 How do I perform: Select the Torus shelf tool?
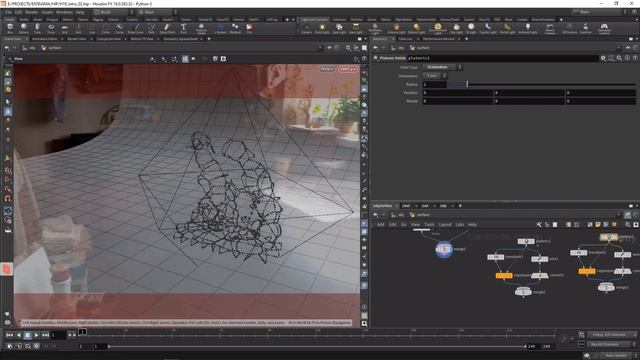point(51,28)
